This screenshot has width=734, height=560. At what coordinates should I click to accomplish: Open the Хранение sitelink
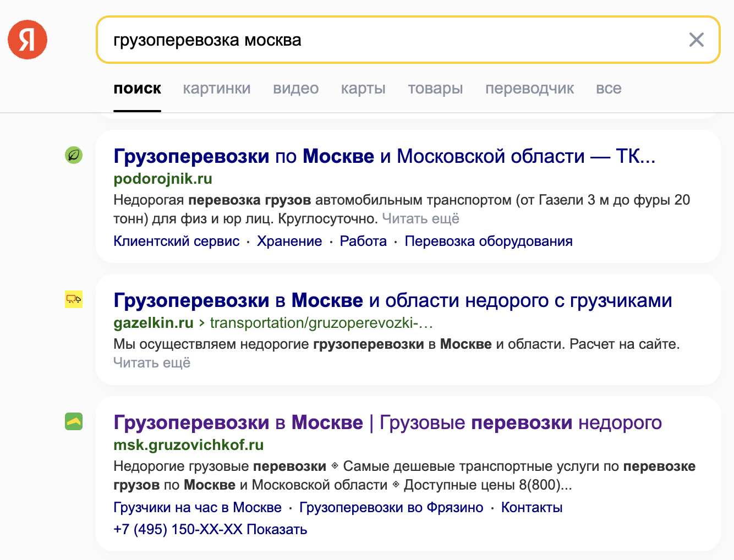click(x=289, y=241)
